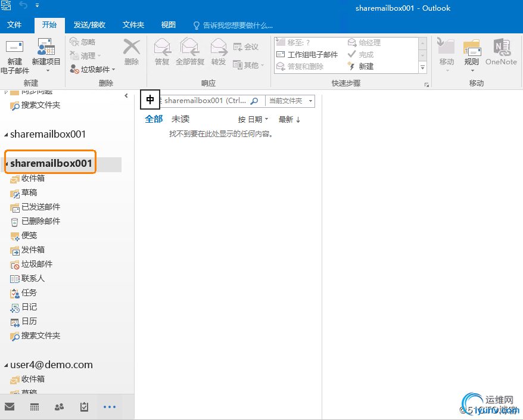Open sort By Date (按日期) dropdown
The width and height of the screenshot is (523, 420).
(253, 119)
